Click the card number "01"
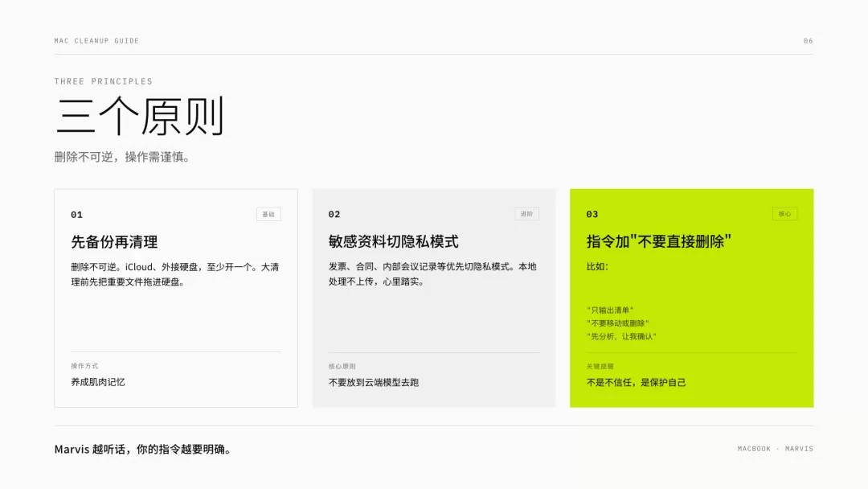Viewport: 868px width, 489px height. point(76,215)
